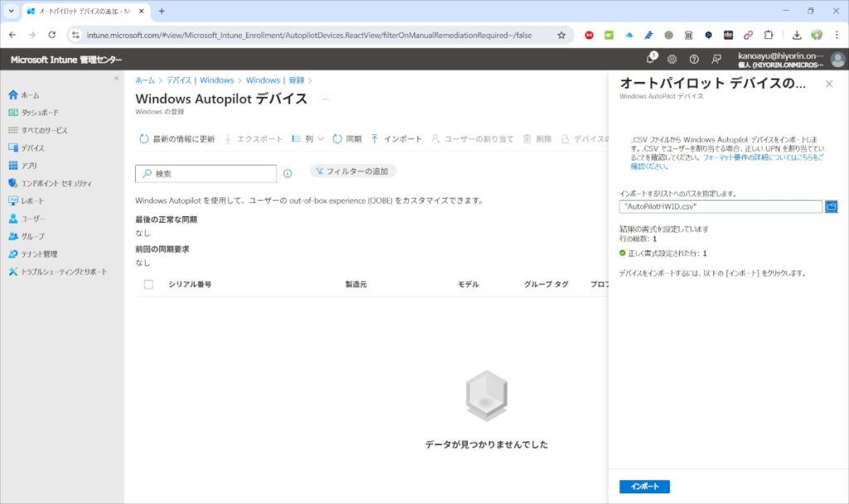Click the Import (インポート) toolbar button
Viewport: 849px width, 504px height.
396,139
